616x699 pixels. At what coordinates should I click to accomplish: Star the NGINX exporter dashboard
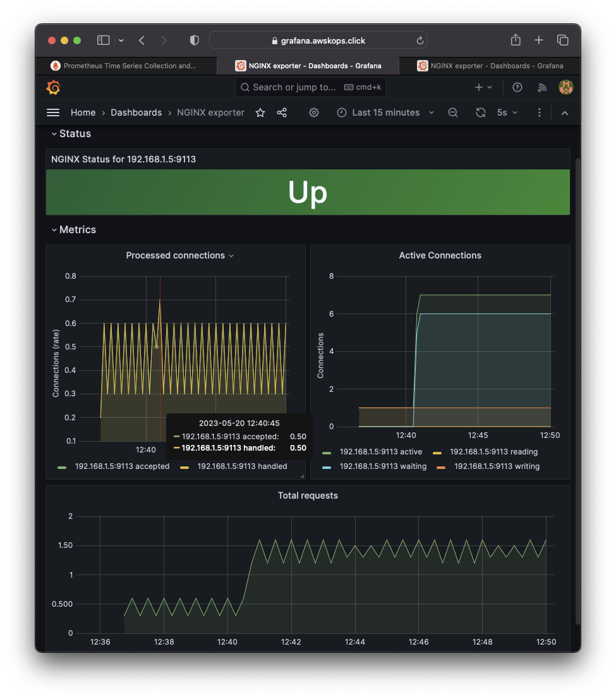pos(260,112)
